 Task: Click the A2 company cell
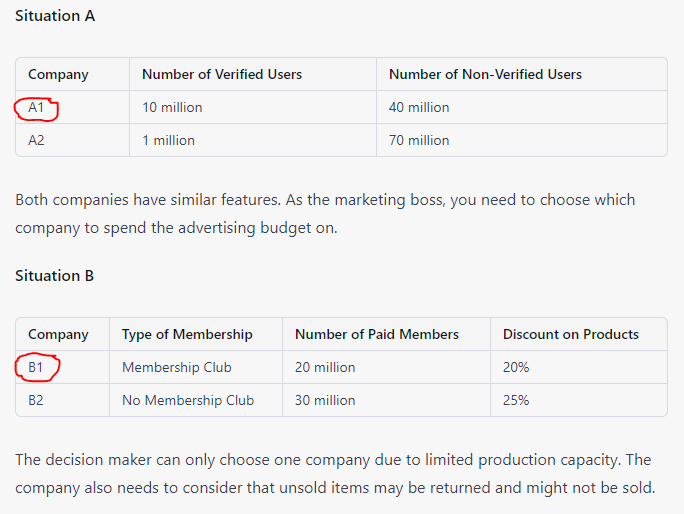pyautogui.click(x=37, y=140)
